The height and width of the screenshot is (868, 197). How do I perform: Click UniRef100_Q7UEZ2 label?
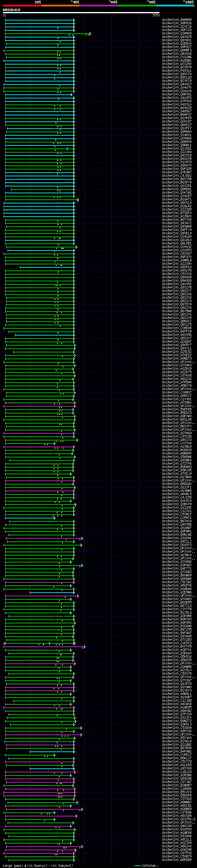pos(177,355)
